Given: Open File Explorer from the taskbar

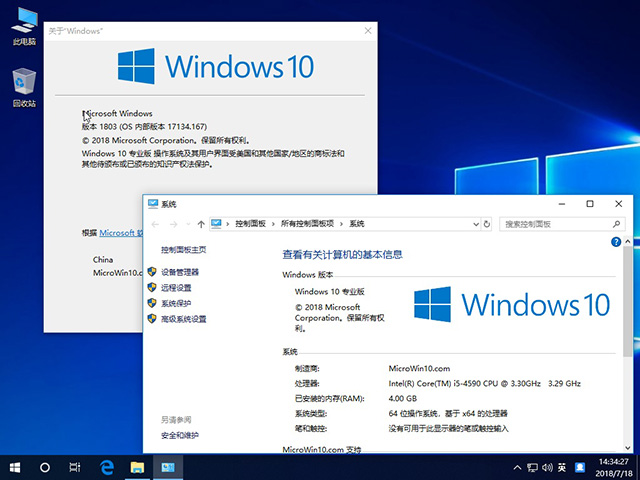Looking at the screenshot, I should pyautogui.click(x=137, y=467).
